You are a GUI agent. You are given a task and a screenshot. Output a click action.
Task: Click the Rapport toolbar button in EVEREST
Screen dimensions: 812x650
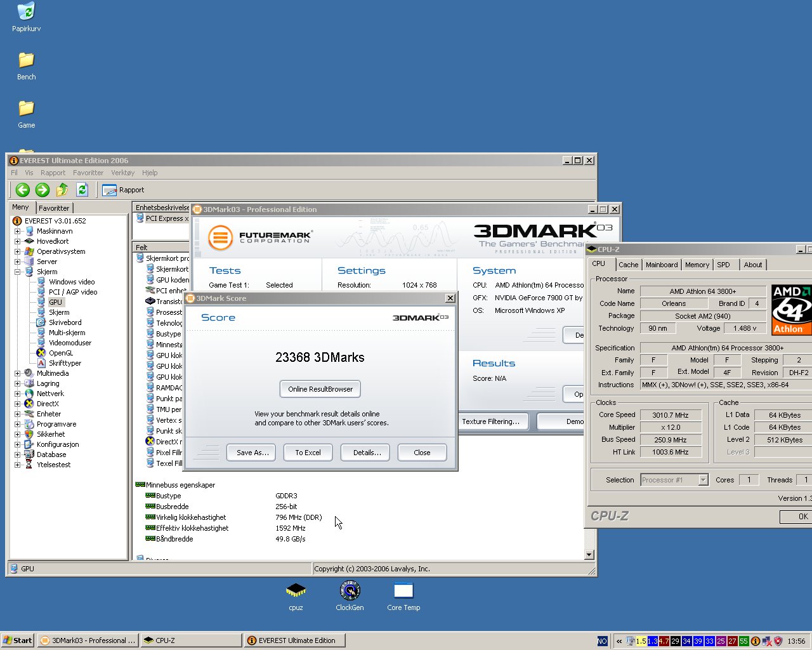[123, 189]
